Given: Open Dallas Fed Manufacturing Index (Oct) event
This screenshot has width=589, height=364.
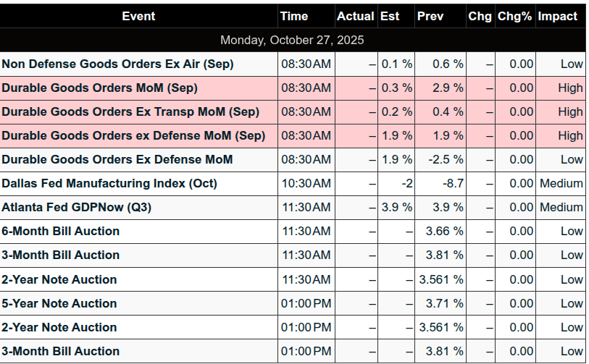Looking at the screenshot, I should click(x=109, y=183).
